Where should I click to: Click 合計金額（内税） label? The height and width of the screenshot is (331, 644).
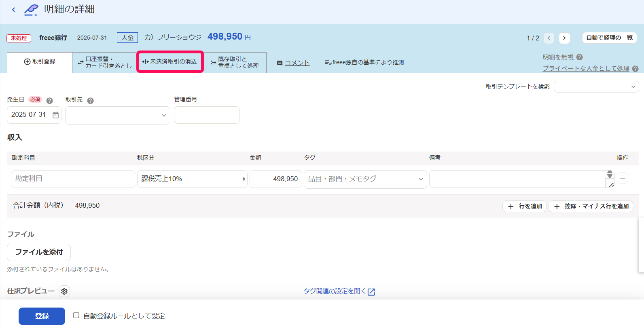[x=38, y=205]
